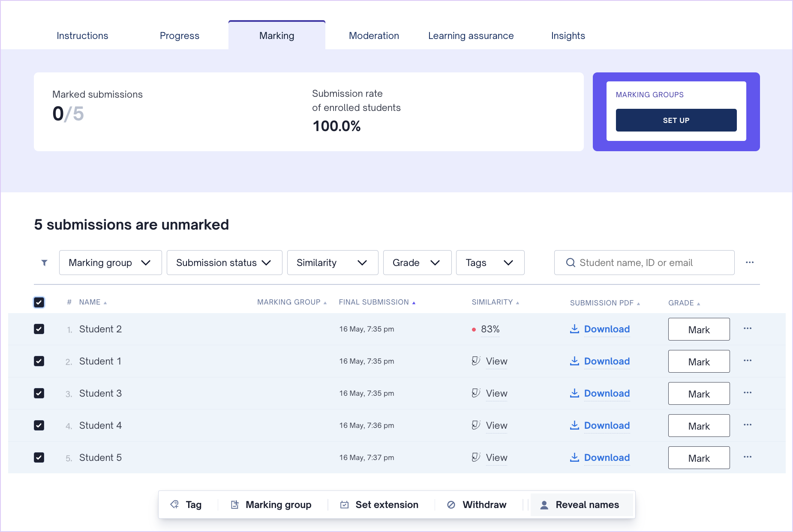Uncheck the Student 3 checkbox
Screen dimensions: 793x532
[x=39, y=393]
